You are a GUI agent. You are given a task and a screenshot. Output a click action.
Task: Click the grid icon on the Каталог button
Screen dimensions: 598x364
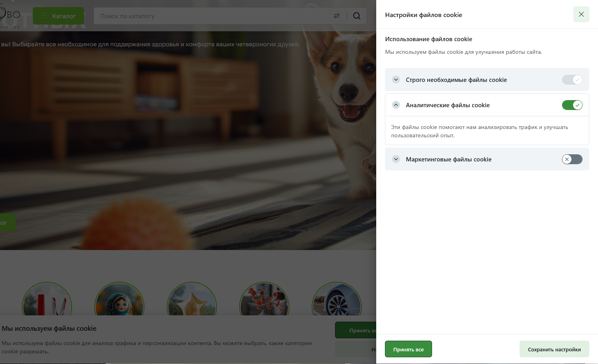[44, 16]
